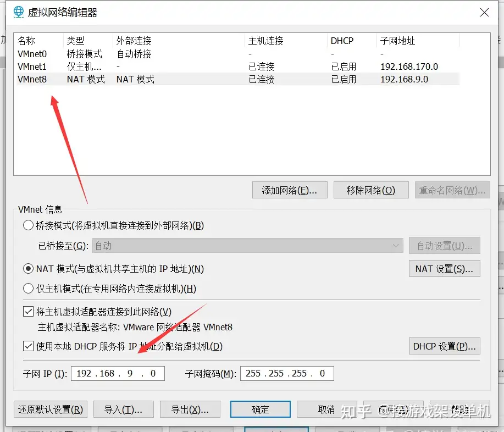
Task: Click the 子网地址 column header
Action: [x=418, y=41]
